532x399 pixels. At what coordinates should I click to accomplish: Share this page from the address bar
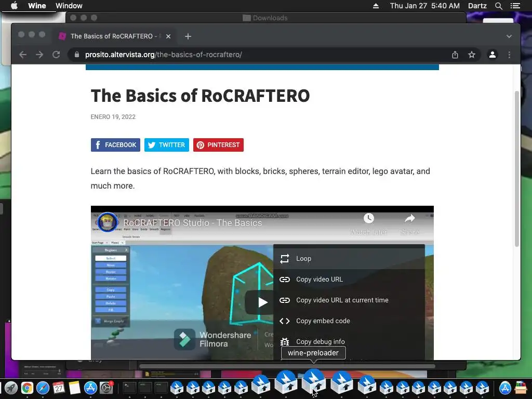coord(455,55)
